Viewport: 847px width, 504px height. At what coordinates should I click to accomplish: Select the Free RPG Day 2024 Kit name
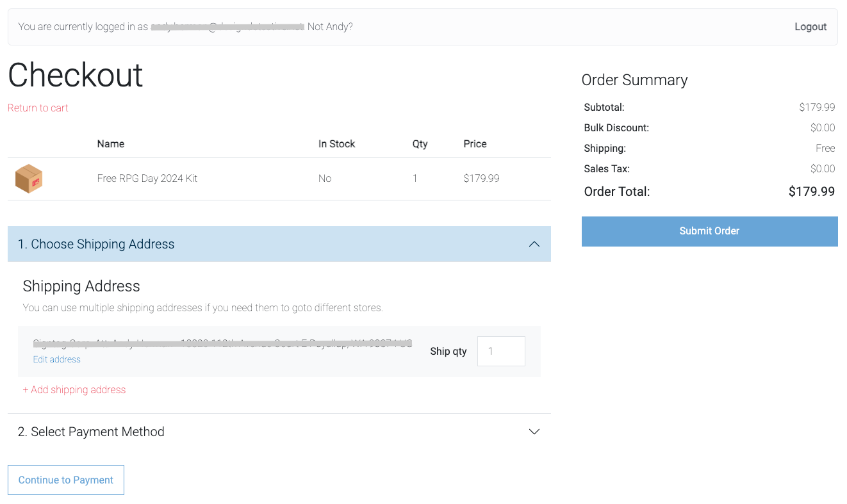pos(147,179)
